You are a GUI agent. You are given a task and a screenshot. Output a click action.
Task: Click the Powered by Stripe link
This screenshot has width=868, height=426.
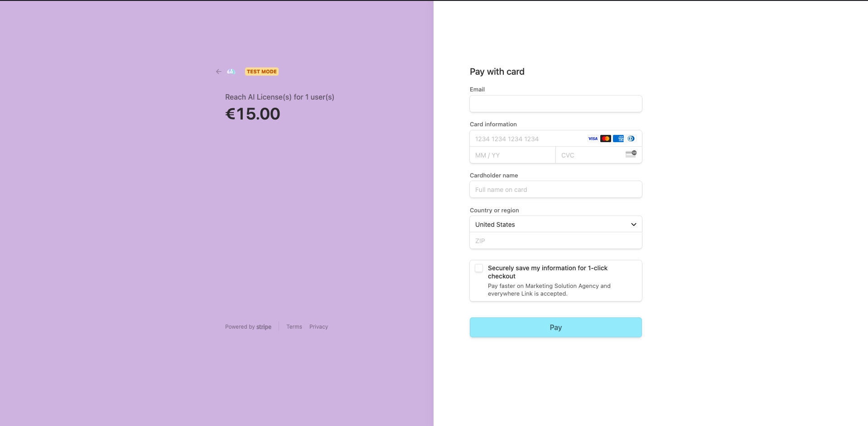248,327
